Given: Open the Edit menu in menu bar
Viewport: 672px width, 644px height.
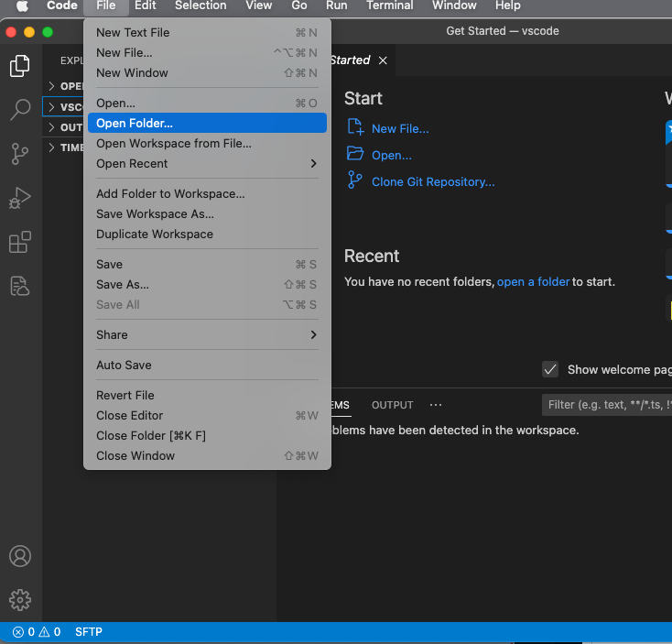Looking at the screenshot, I should point(146,6).
